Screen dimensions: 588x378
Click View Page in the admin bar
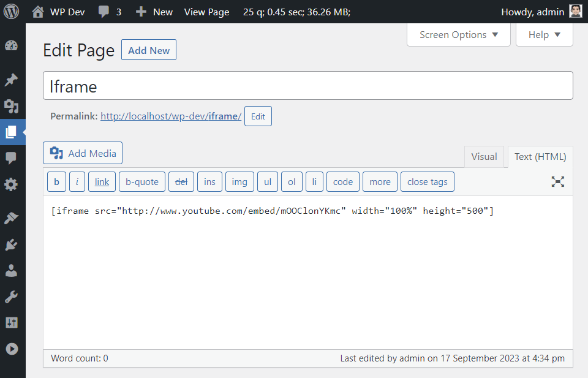coord(206,12)
